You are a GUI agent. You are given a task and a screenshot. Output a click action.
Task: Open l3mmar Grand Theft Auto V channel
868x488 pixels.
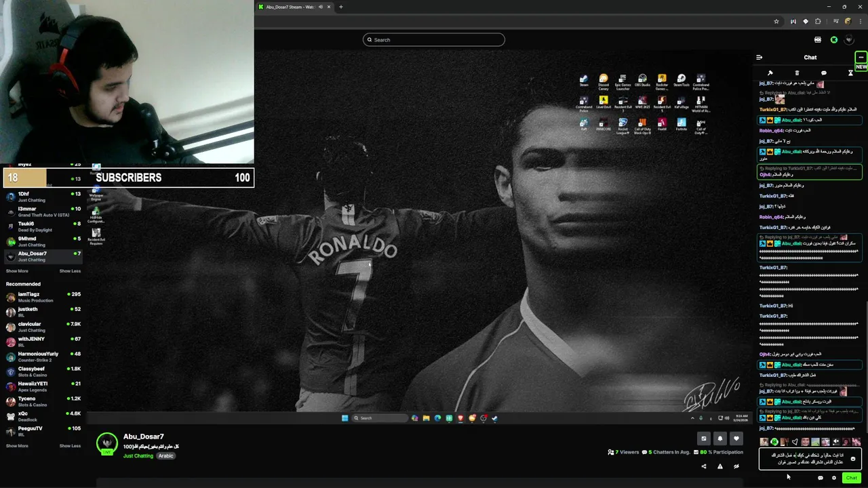[x=43, y=211]
